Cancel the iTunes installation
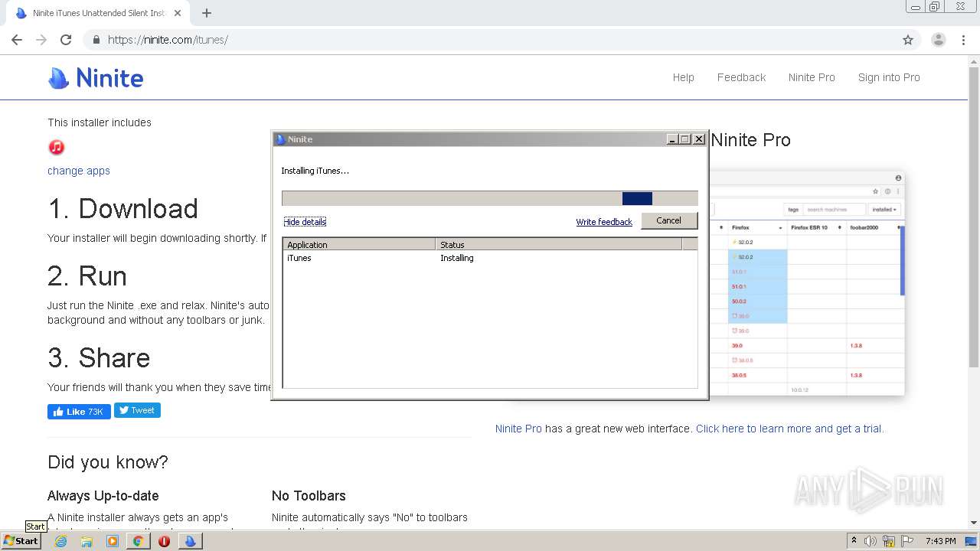This screenshot has height=551, width=980. (x=668, y=220)
